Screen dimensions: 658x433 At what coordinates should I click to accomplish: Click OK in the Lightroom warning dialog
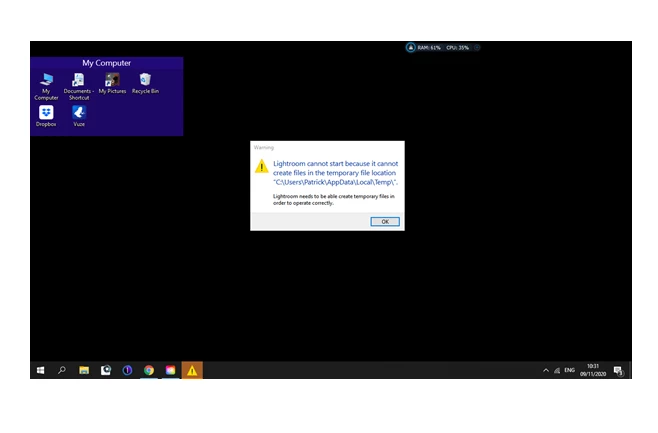tap(384, 222)
